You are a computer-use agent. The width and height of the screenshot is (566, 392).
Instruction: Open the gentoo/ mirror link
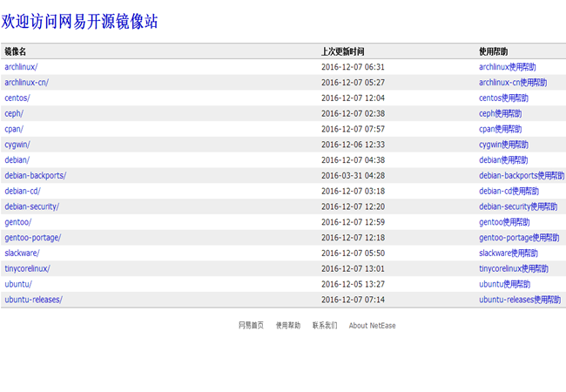(x=18, y=222)
